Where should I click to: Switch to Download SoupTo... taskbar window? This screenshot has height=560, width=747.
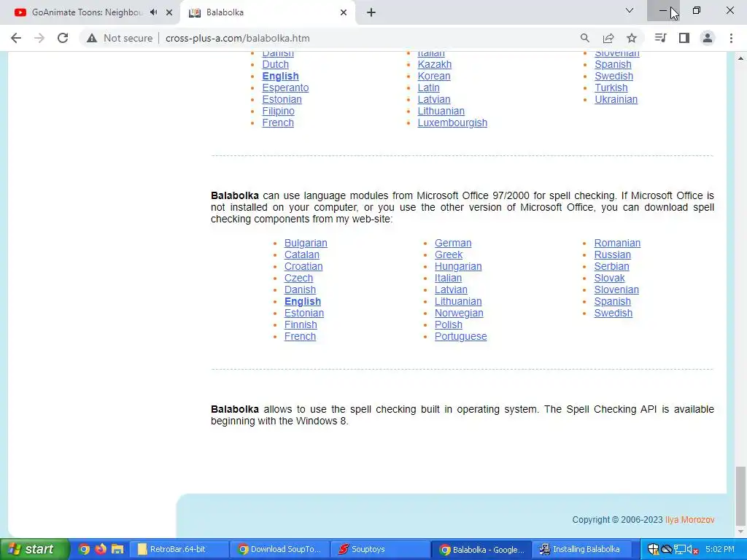pyautogui.click(x=279, y=550)
